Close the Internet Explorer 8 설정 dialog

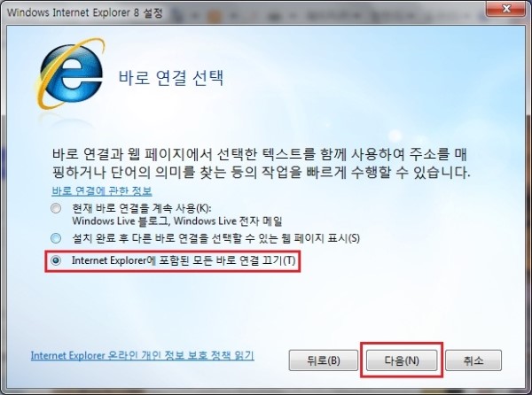point(506,8)
